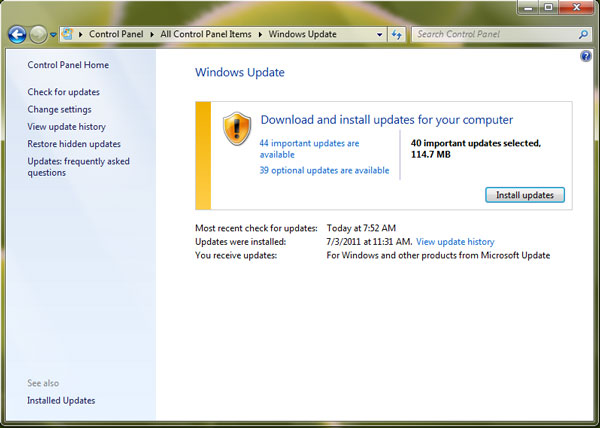Click the greyed Forward arrow button
600x428 pixels.
coord(38,35)
